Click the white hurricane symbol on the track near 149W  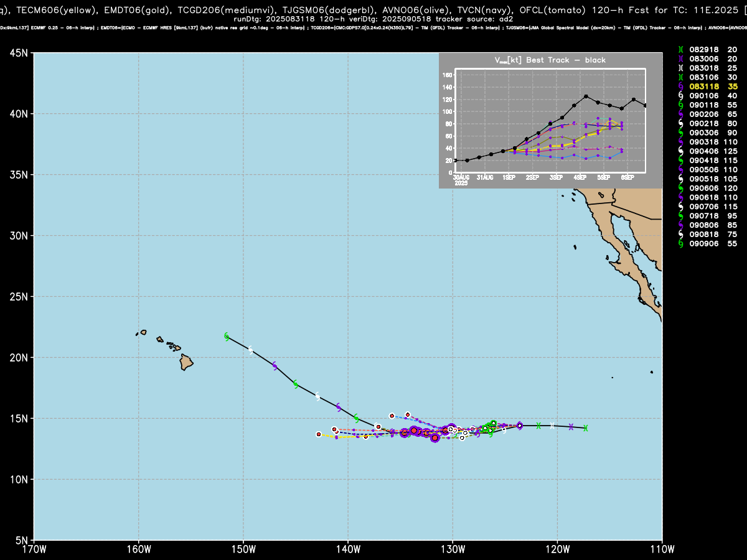(x=251, y=350)
